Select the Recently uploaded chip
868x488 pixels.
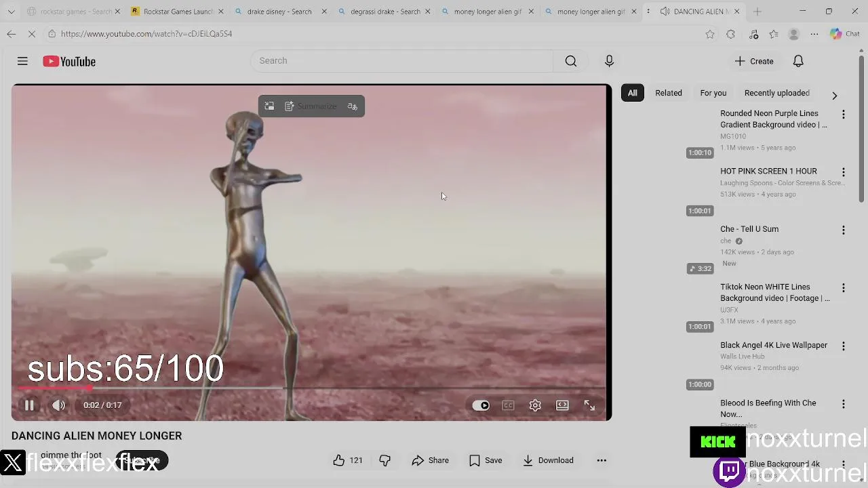coord(776,93)
